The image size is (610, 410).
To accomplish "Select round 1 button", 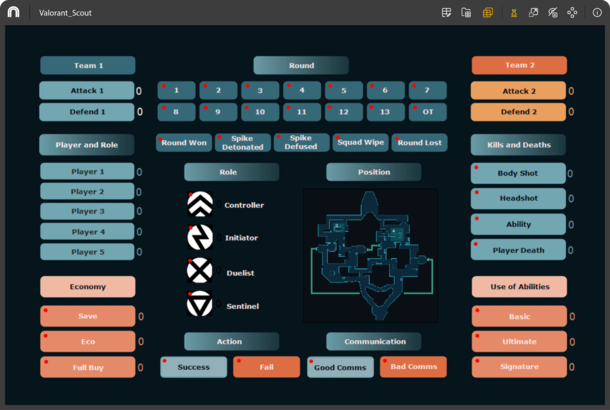I will pyautogui.click(x=177, y=91).
